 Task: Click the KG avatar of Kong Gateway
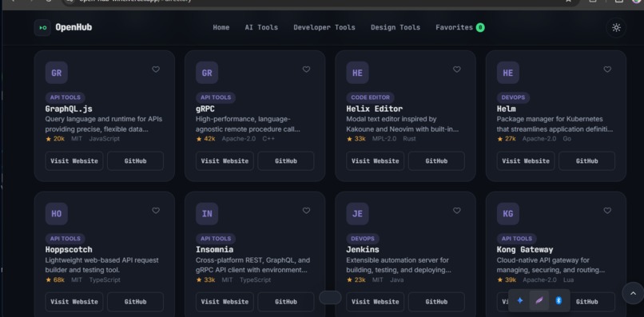508,213
